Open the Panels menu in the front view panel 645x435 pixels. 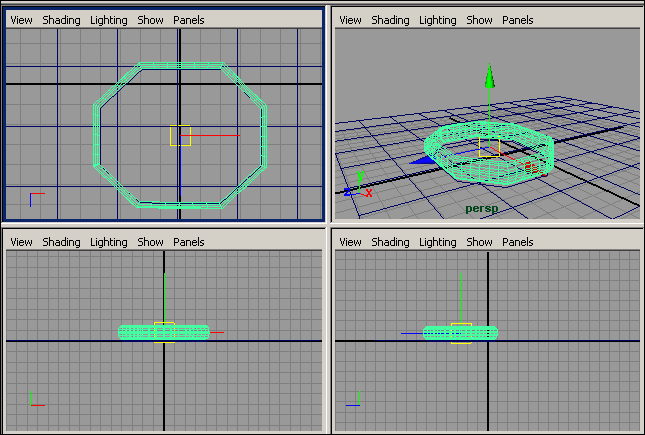pyautogui.click(x=188, y=242)
